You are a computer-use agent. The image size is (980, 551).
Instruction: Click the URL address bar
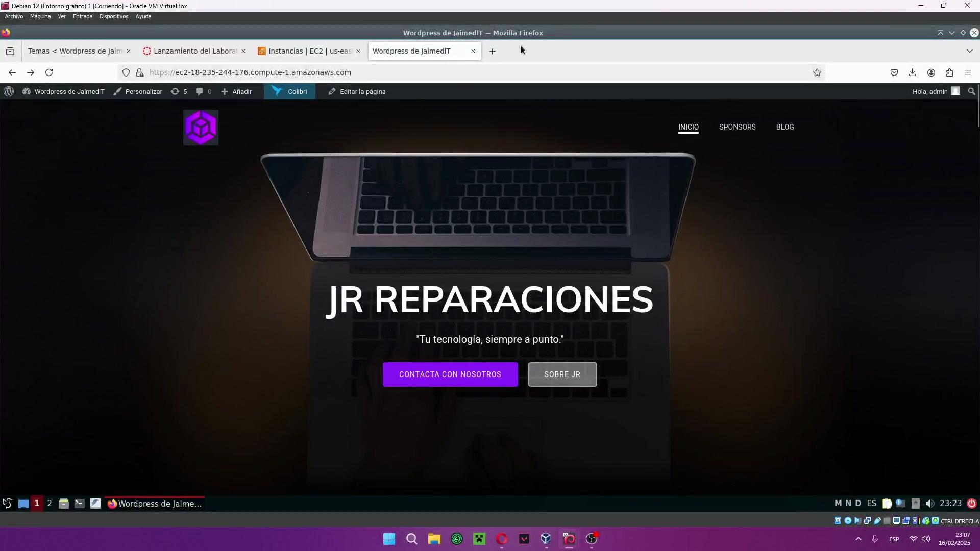click(x=459, y=72)
